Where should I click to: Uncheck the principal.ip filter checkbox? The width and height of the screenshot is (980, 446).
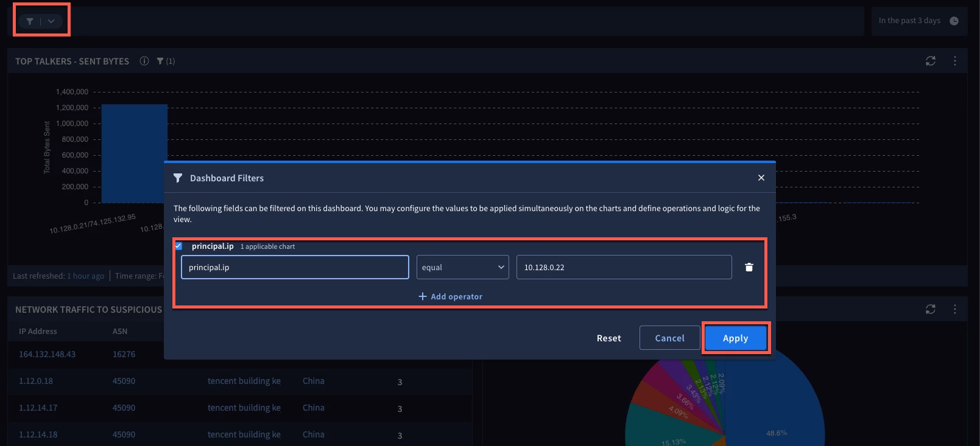[178, 246]
